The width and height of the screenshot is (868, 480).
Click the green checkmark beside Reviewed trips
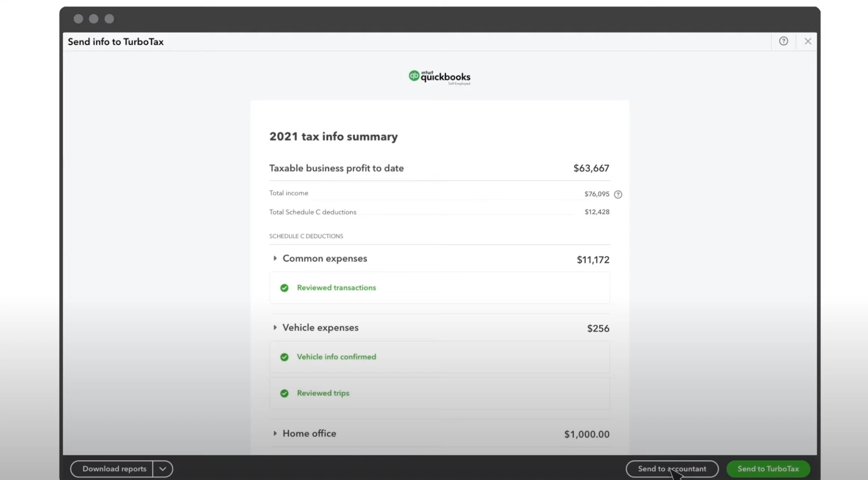coord(285,393)
